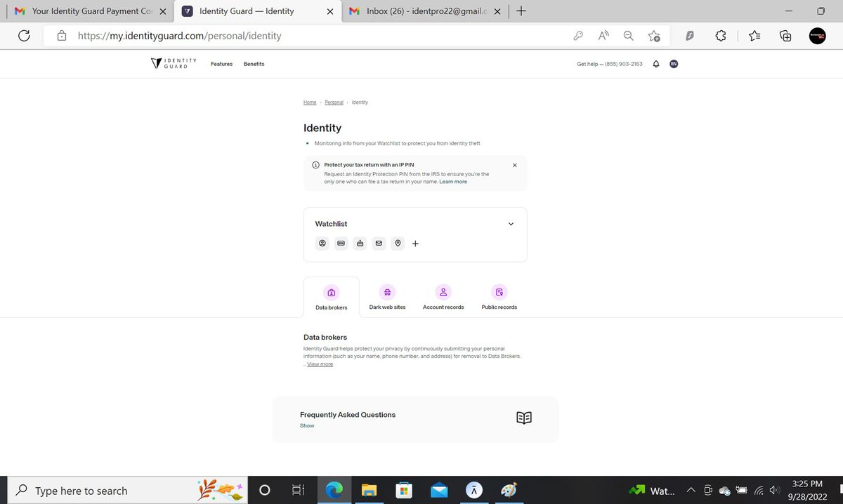Open the Personal breadcrumb link
The width and height of the screenshot is (843, 504).
(333, 102)
